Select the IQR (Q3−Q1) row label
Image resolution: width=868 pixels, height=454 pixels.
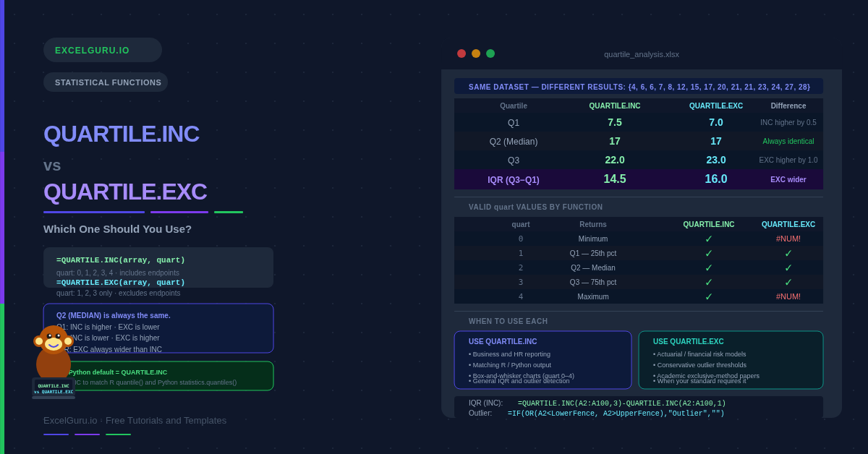tap(514, 180)
